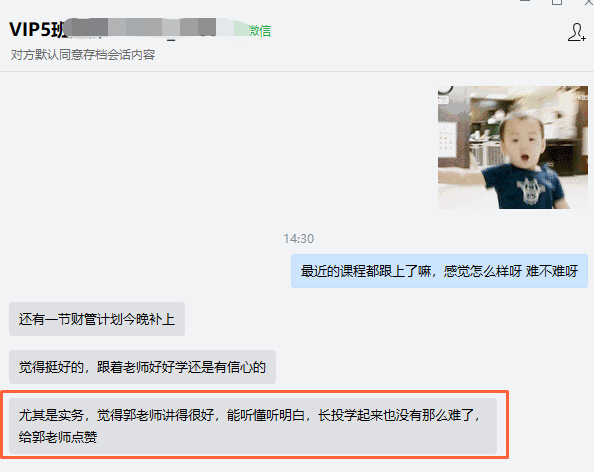Close the chat window
594x472 pixels.
click(589, 2)
